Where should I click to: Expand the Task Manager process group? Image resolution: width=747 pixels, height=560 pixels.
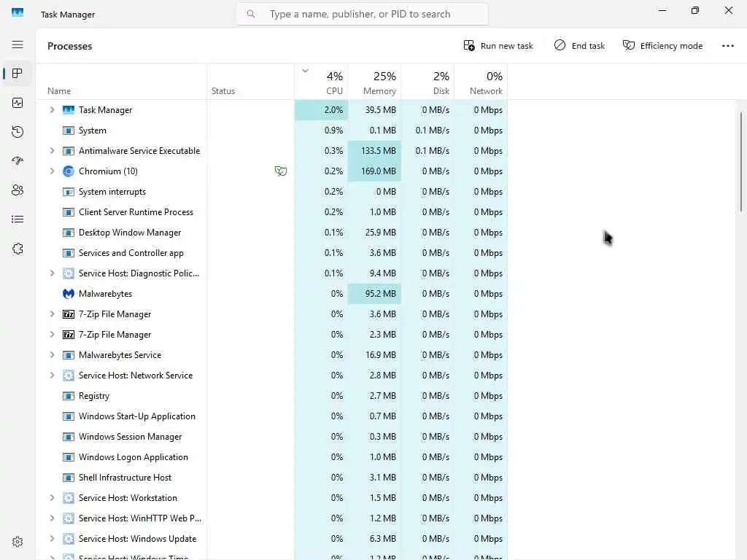[x=52, y=110]
